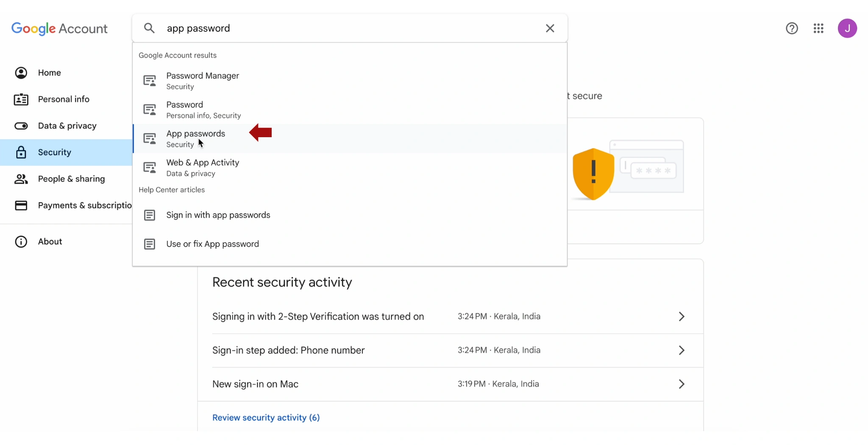The width and height of the screenshot is (868, 445).
Task: Click the search magnifier icon
Action: tap(149, 28)
